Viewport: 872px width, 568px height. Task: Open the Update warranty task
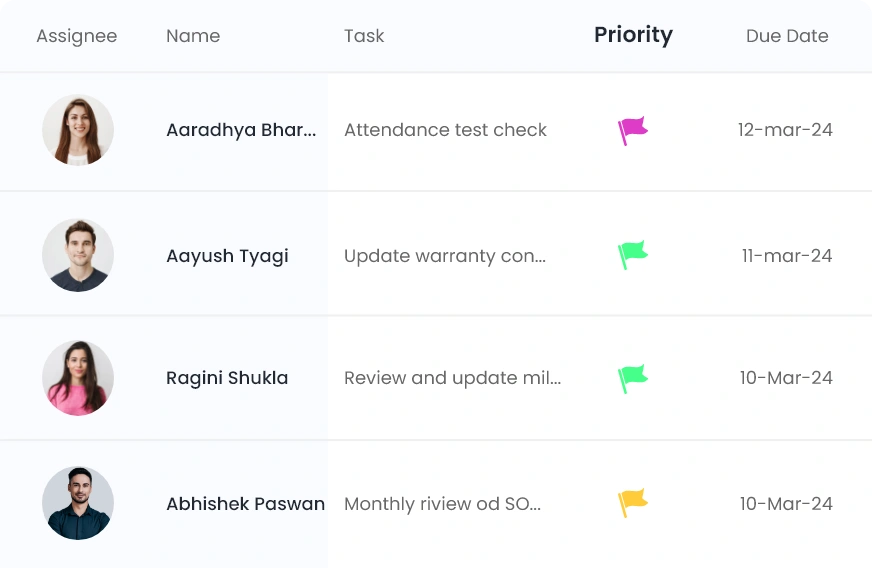point(445,256)
